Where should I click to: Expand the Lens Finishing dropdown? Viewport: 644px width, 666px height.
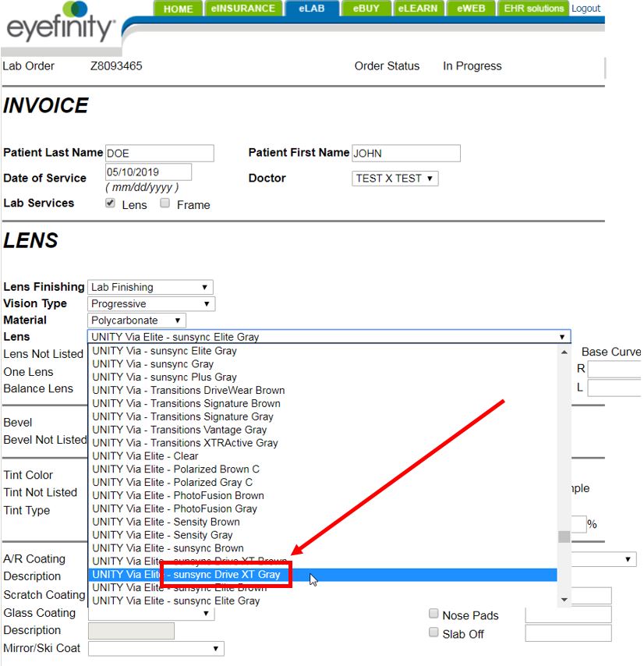click(x=150, y=287)
